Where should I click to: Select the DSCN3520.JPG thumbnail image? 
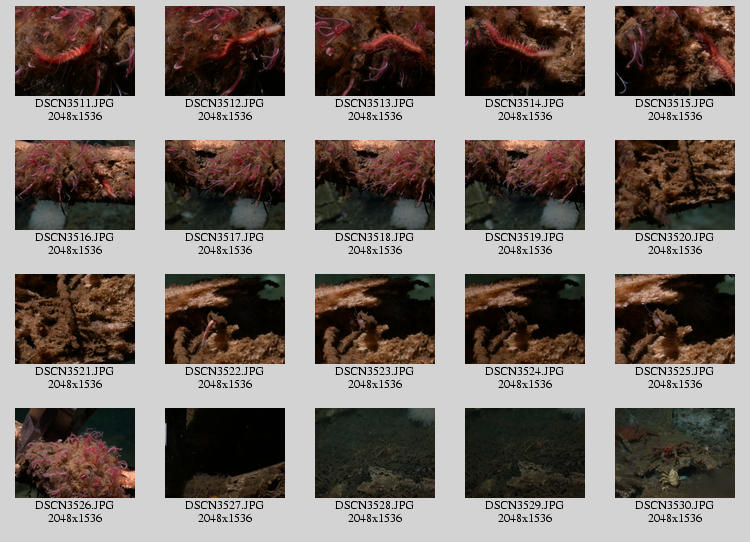pos(675,185)
